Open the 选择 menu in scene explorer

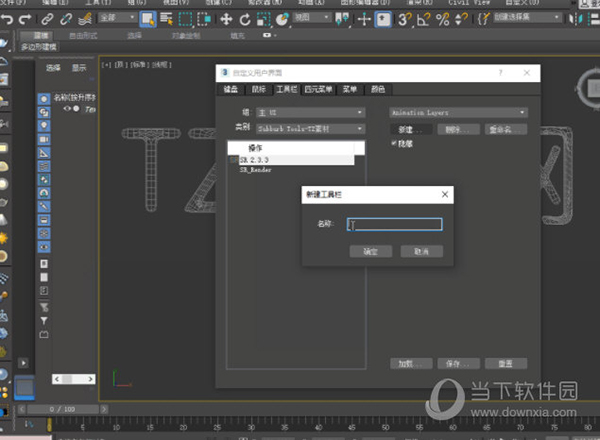tap(53, 68)
